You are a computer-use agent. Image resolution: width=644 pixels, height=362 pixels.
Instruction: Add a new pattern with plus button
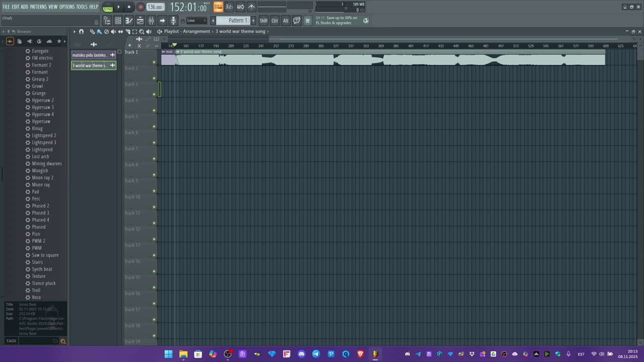coord(254,21)
